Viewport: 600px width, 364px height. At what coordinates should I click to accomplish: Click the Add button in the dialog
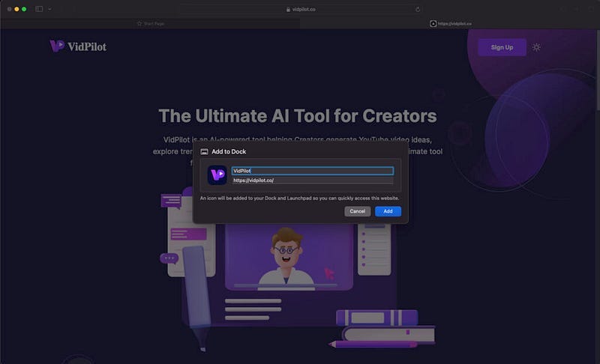tap(388, 211)
